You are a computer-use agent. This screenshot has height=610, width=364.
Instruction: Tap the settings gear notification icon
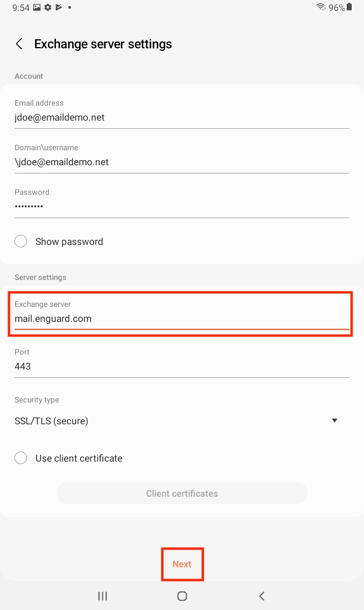pyautogui.click(x=47, y=7)
